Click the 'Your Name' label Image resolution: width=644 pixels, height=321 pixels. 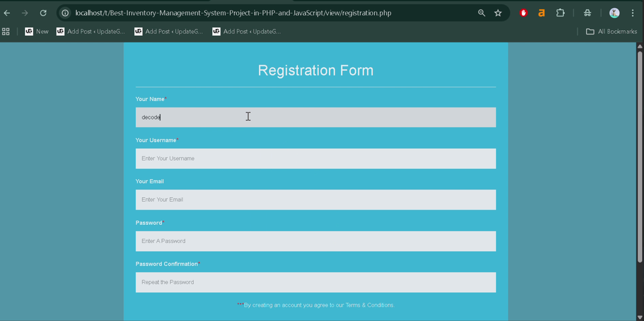150,99
